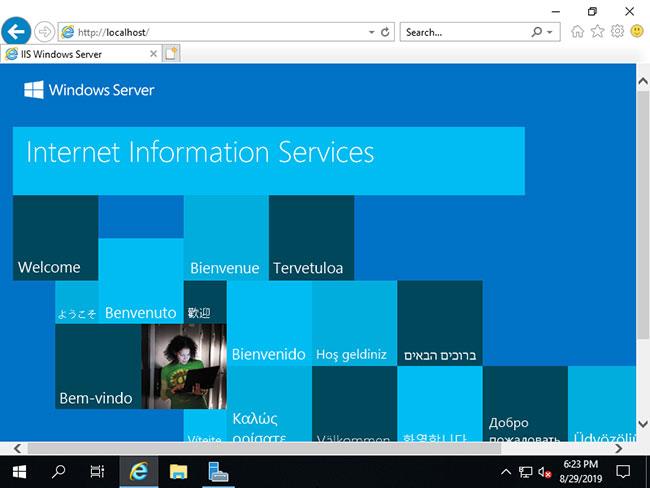This screenshot has height=488, width=650.
Task: Click the search magnifier icon in search box
Action: click(x=536, y=32)
